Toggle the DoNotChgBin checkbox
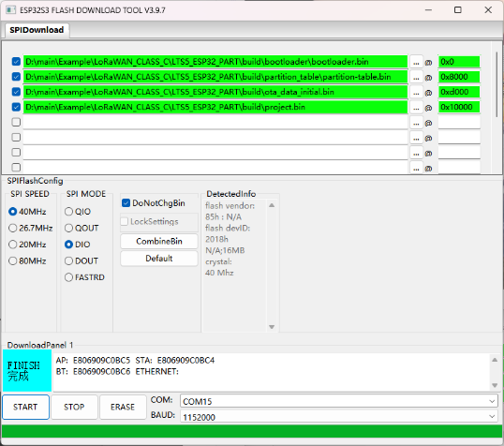This screenshot has width=504, height=446. click(126, 203)
